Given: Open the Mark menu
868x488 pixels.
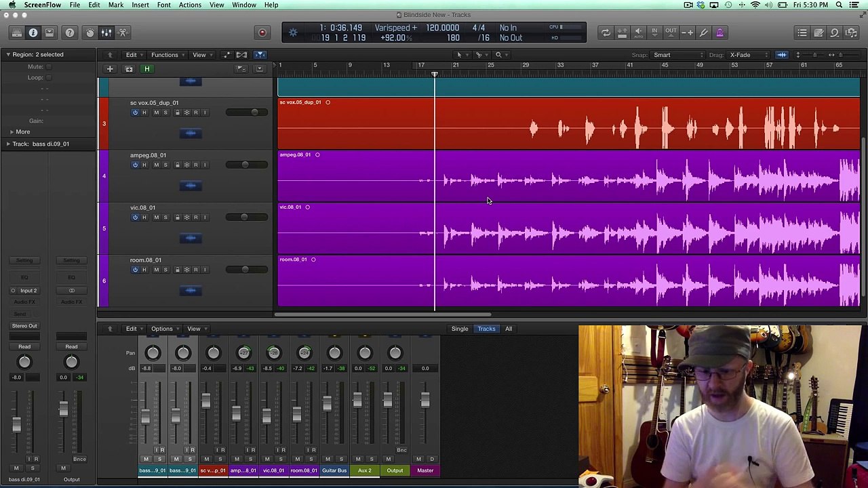Looking at the screenshot, I should click(116, 5).
